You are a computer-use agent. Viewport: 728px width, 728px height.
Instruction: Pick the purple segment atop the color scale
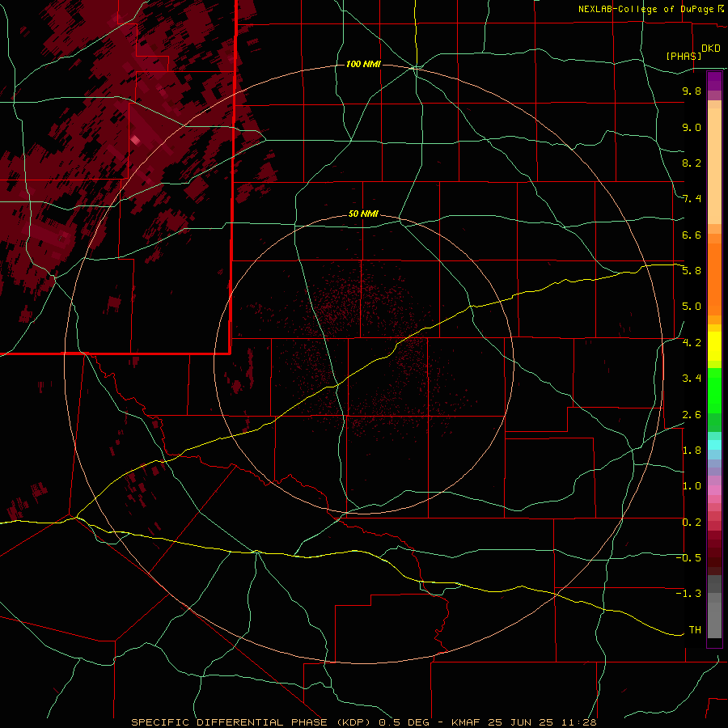click(714, 81)
